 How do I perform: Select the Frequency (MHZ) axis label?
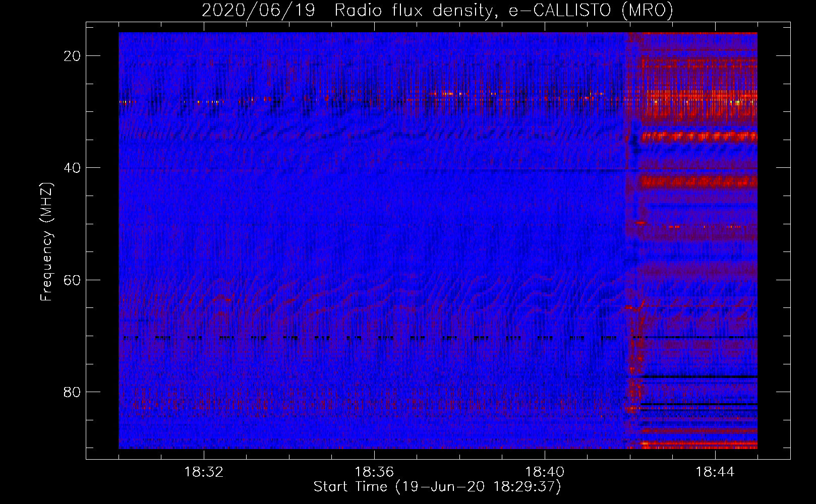[46, 242]
